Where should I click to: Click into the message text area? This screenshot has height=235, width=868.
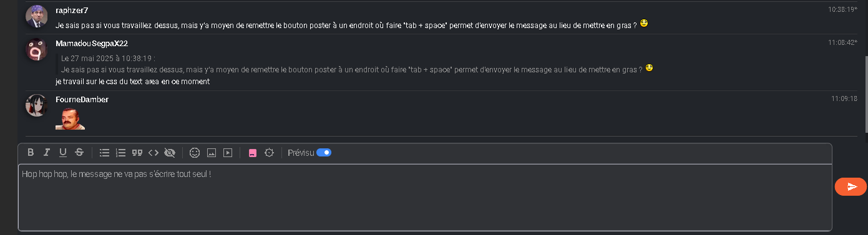coord(425,198)
